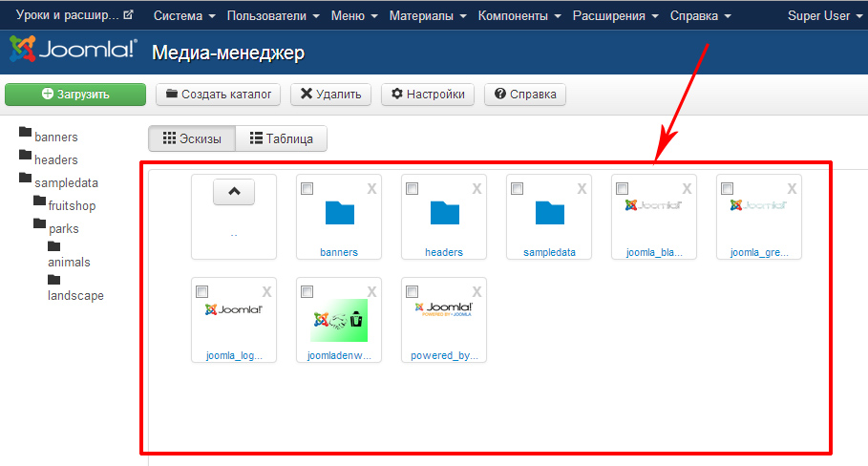
Task: Open the banners folder icon in thumbnails
Action: (x=339, y=213)
